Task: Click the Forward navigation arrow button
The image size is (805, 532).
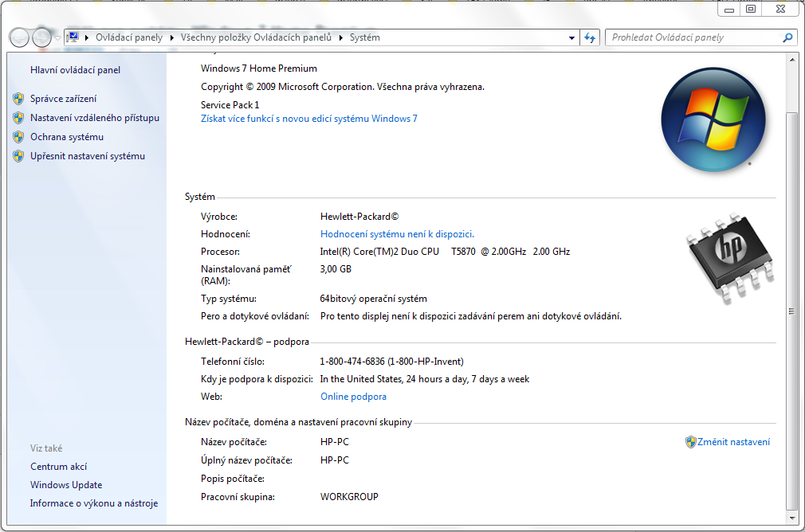Action: pyautogui.click(x=41, y=37)
